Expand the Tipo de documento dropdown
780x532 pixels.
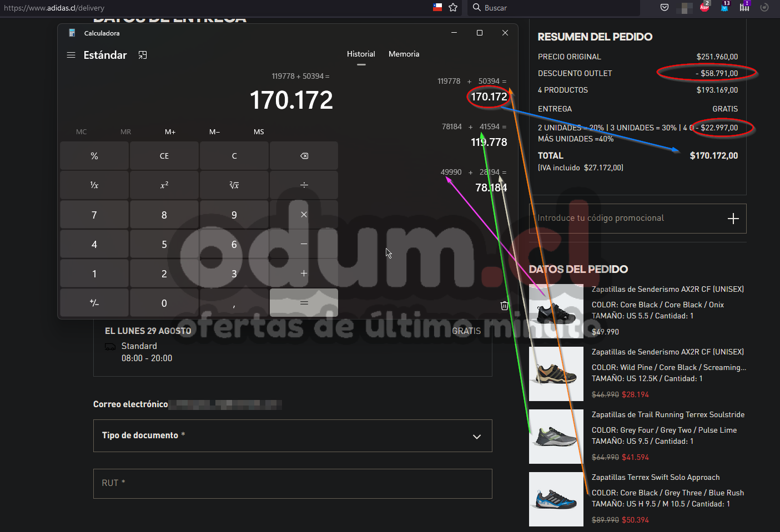(293, 436)
